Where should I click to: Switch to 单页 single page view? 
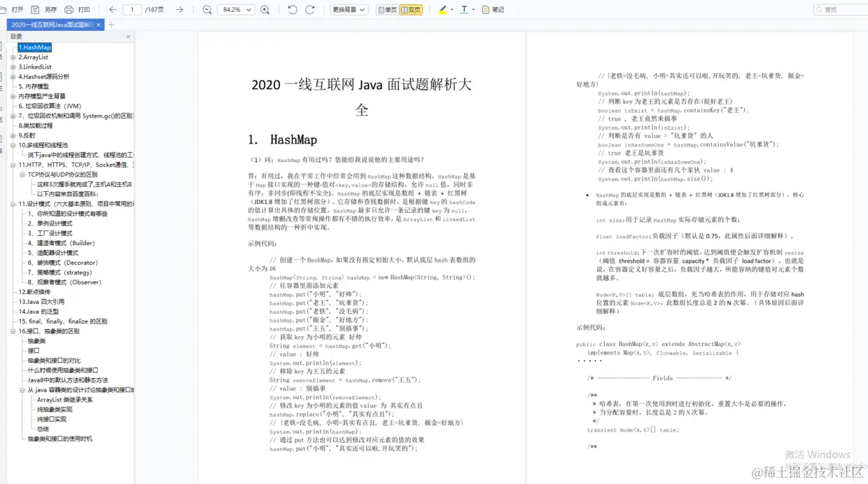coord(387,10)
